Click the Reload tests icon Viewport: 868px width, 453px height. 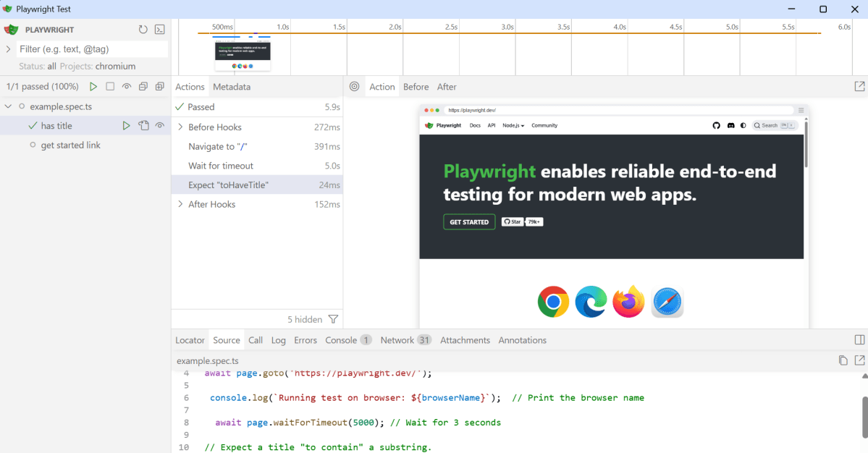coord(143,30)
